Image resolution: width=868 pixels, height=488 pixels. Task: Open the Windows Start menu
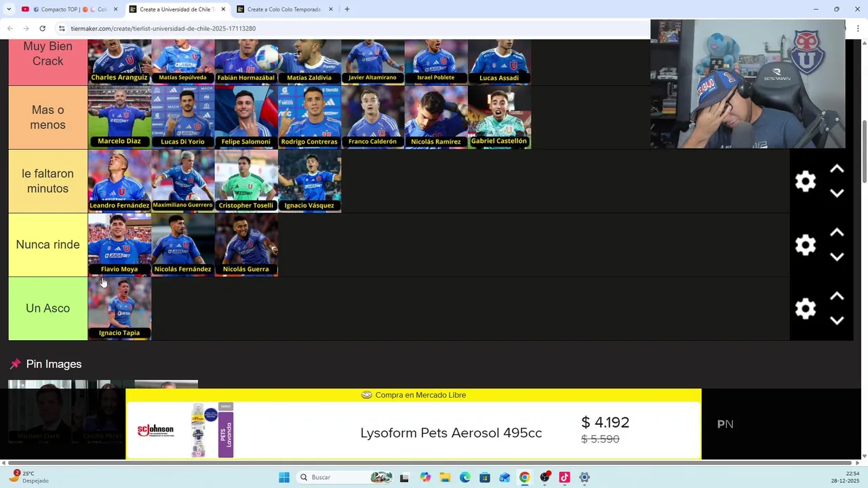click(x=284, y=477)
